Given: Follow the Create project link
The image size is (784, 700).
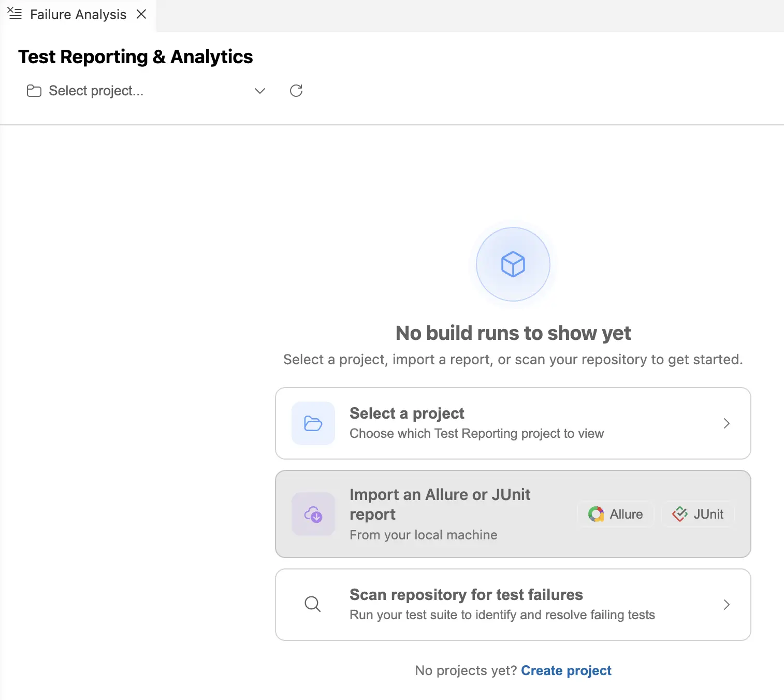Looking at the screenshot, I should point(566,670).
